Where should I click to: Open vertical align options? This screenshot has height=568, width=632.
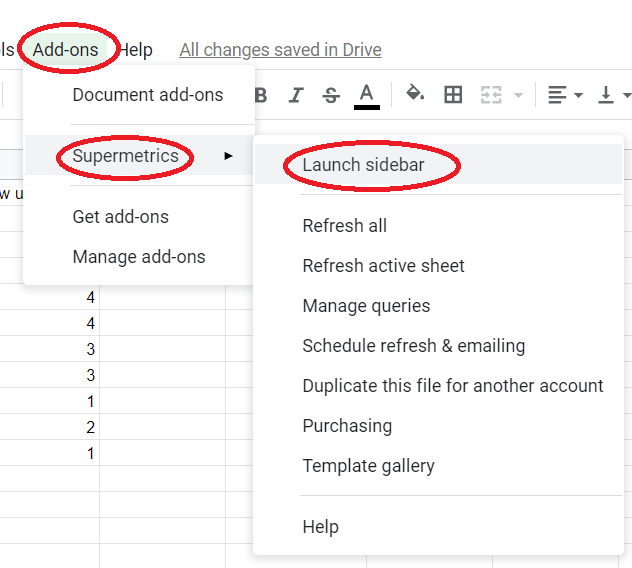tap(613, 95)
